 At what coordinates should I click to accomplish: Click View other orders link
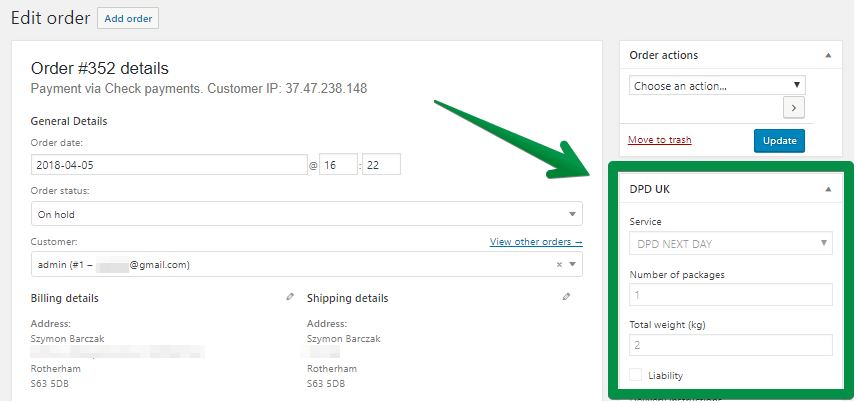pyautogui.click(x=536, y=241)
